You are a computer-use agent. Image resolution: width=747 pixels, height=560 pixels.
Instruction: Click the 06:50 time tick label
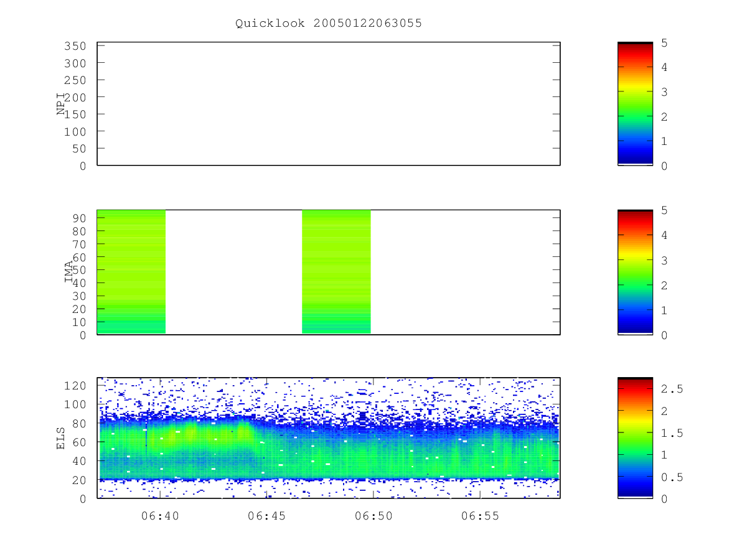(374, 516)
